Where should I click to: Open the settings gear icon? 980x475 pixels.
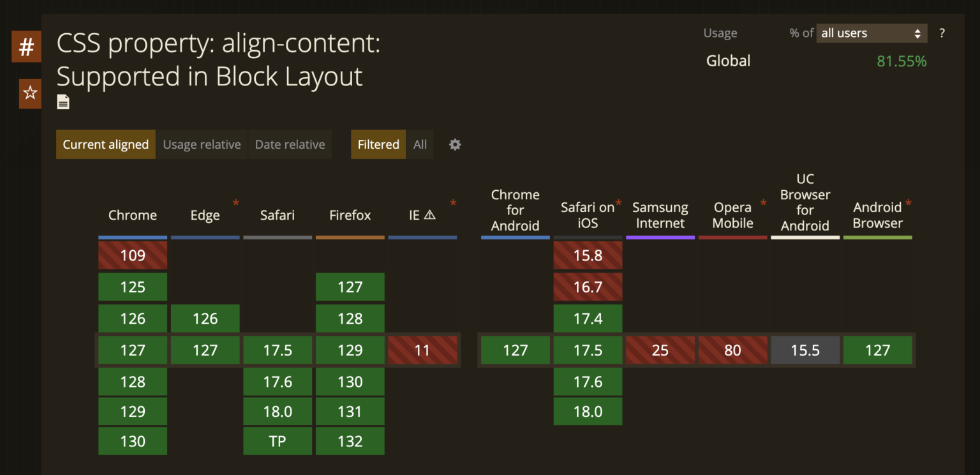point(454,144)
